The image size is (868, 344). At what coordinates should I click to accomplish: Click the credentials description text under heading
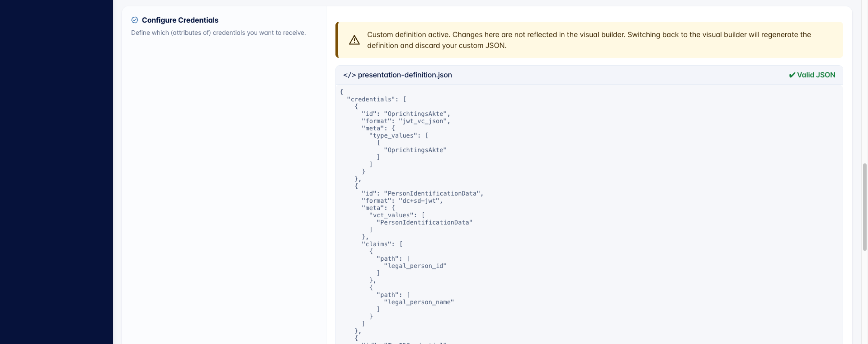click(x=218, y=33)
